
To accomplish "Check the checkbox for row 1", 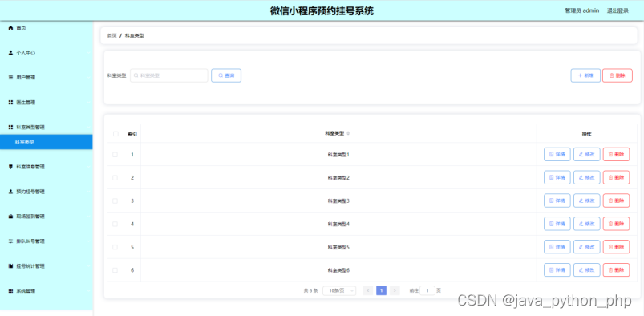I will 115,155.
